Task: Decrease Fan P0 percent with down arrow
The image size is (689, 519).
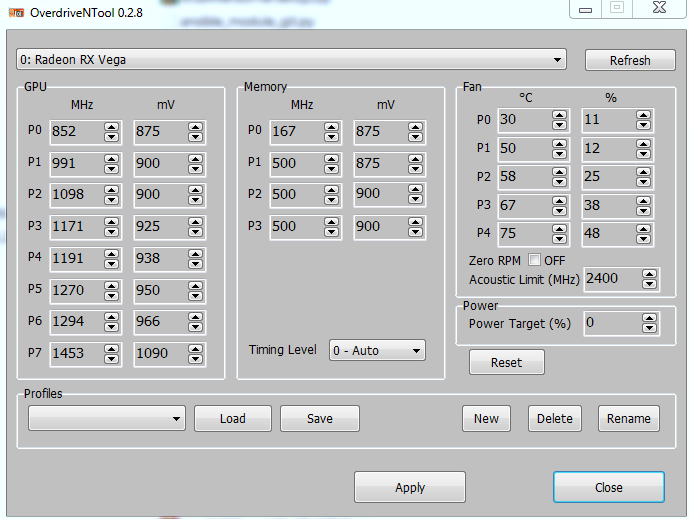Action: (643, 125)
